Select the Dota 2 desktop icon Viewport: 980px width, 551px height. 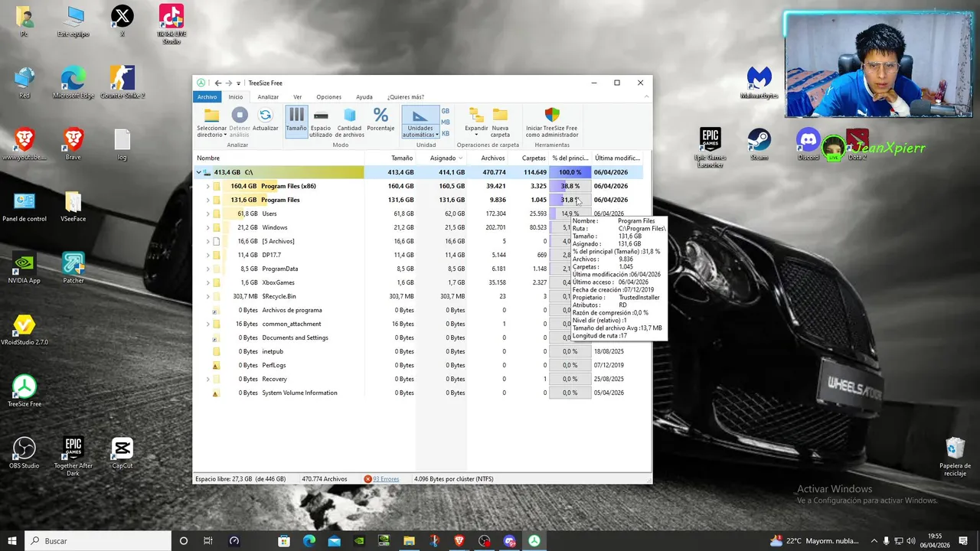[857, 144]
